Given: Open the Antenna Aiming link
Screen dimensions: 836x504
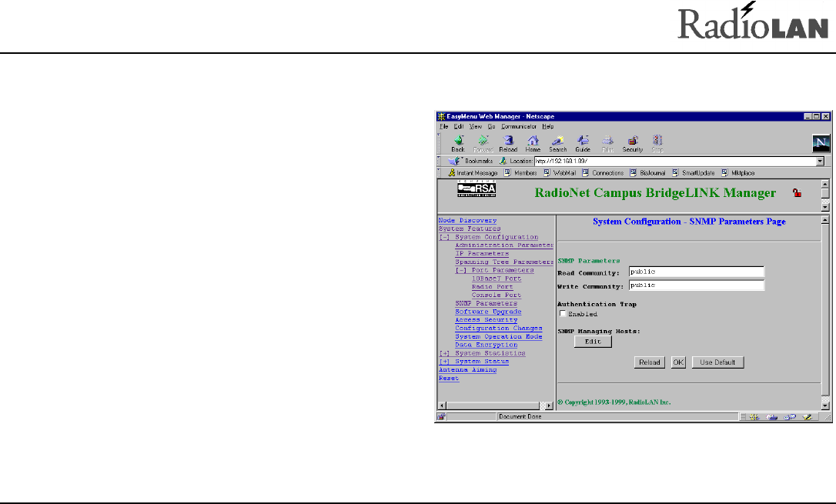Looking at the screenshot, I should 467,370.
